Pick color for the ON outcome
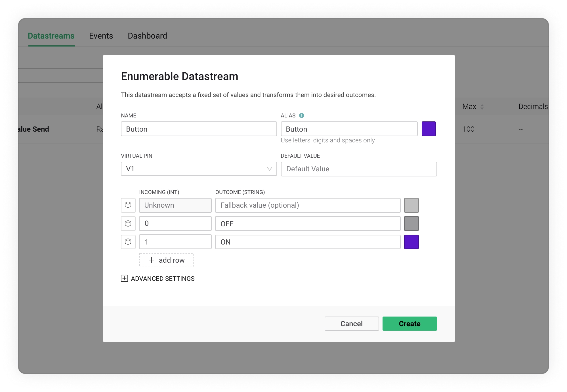567x392 pixels. tap(411, 242)
